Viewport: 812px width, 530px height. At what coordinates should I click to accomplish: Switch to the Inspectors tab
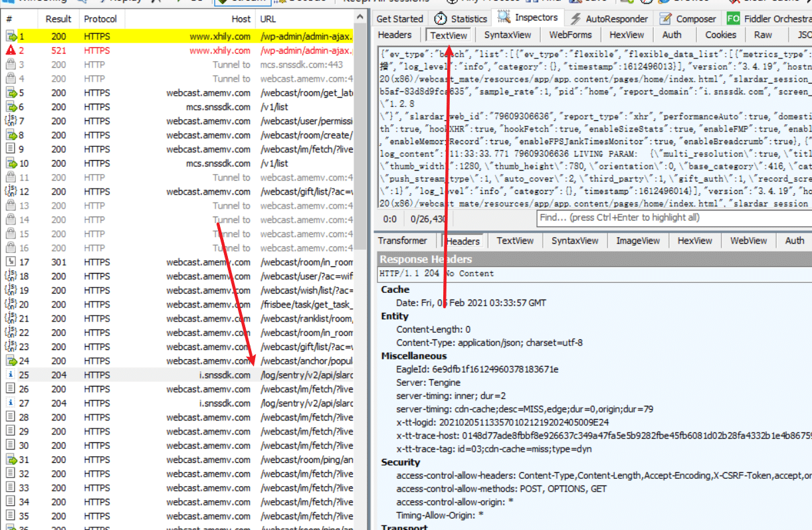coord(528,18)
